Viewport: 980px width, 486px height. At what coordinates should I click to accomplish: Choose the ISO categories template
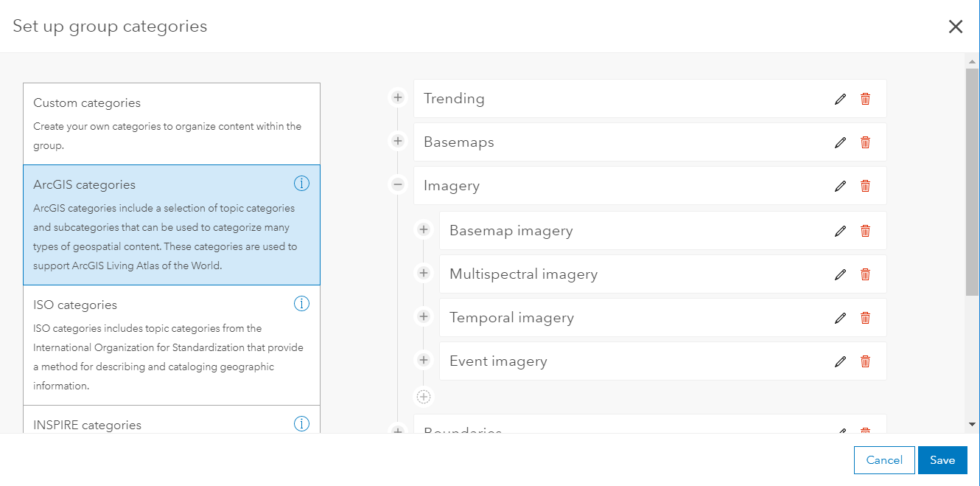(x=172, y=344)
